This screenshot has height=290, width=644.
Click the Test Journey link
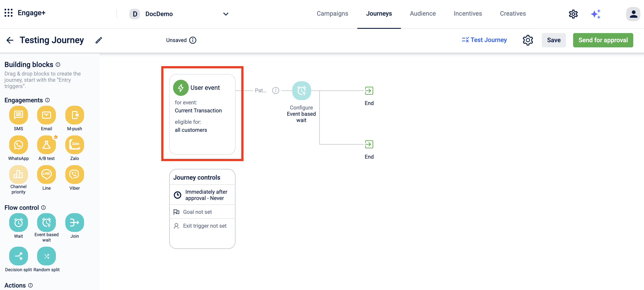click(x=484, y=40)
